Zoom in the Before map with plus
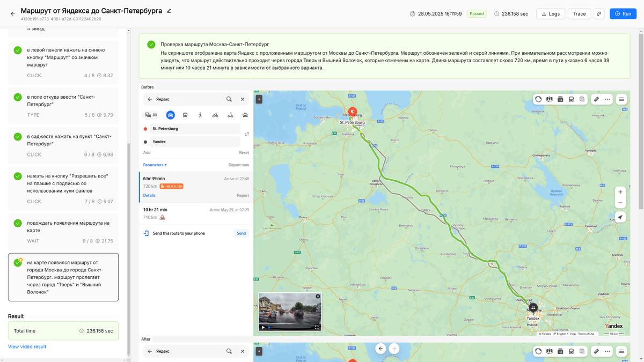The width and height of the screenshot is (644, 362). 620,192
